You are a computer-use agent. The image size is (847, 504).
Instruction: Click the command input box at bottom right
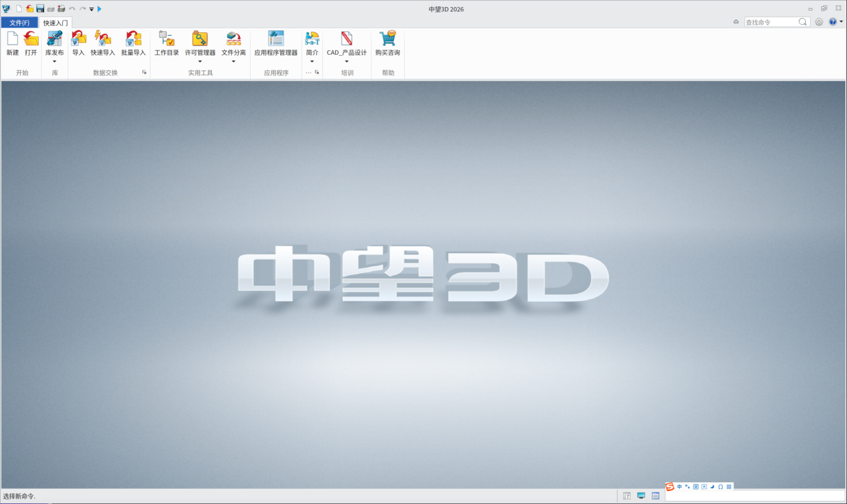pyautogui.click(x=755, y=496)
